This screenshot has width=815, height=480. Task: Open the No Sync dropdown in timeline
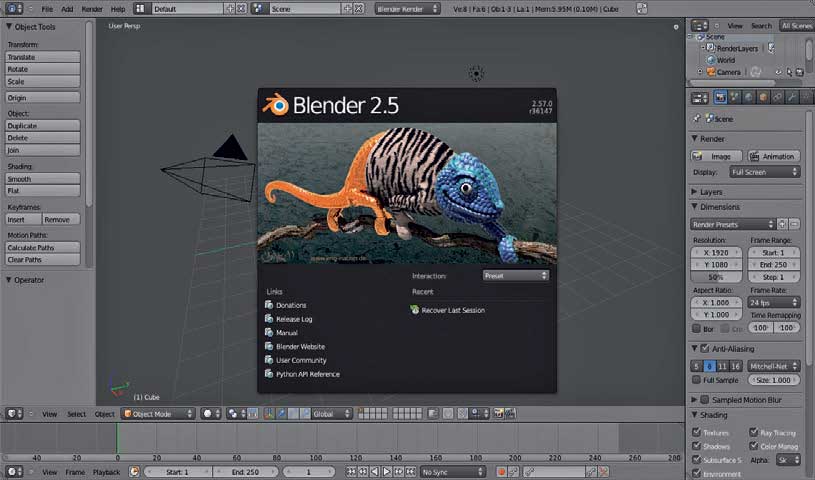452,472
